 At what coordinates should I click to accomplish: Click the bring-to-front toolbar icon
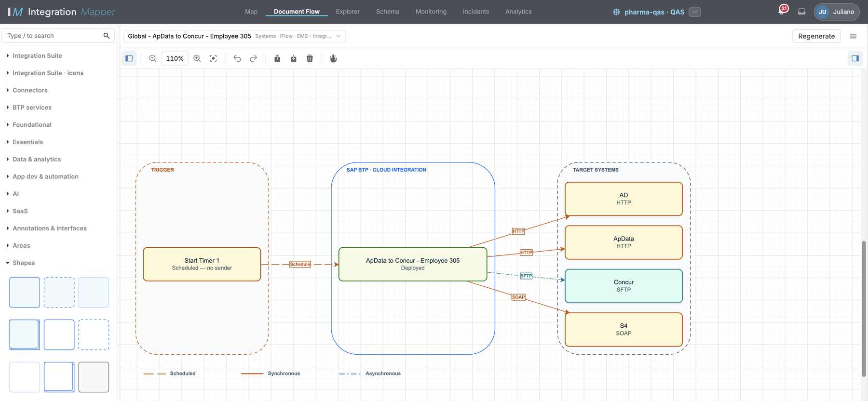click(277, 58)
